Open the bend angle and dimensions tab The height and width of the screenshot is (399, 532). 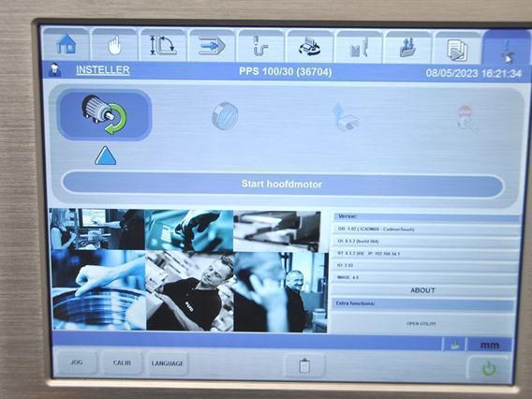click(x=163, y=46)
